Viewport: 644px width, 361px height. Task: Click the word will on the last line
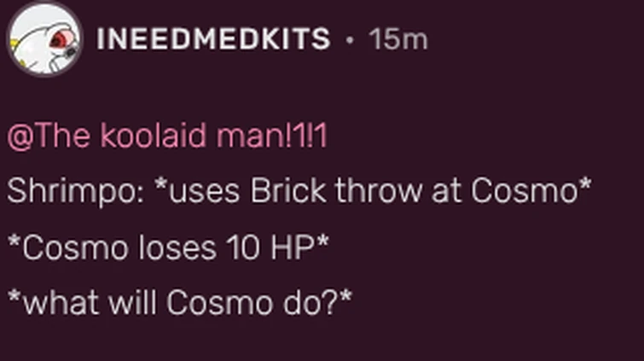(133, 302)
